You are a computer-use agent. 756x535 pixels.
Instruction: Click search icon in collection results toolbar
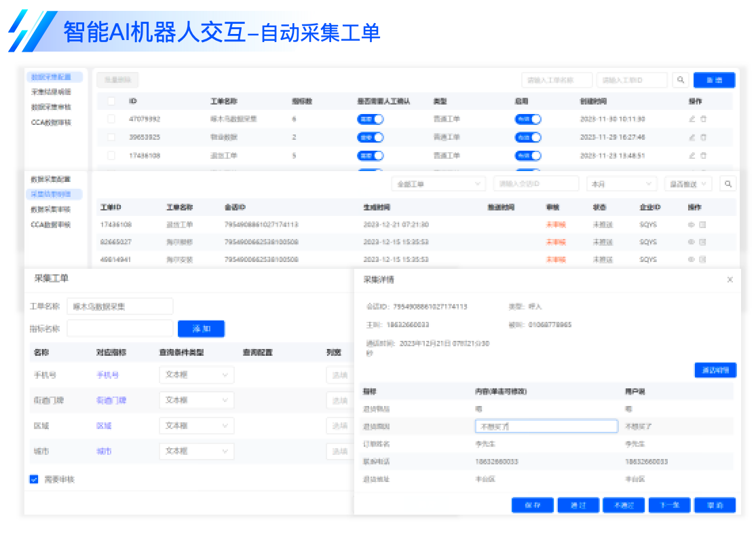tap(727, 184)
